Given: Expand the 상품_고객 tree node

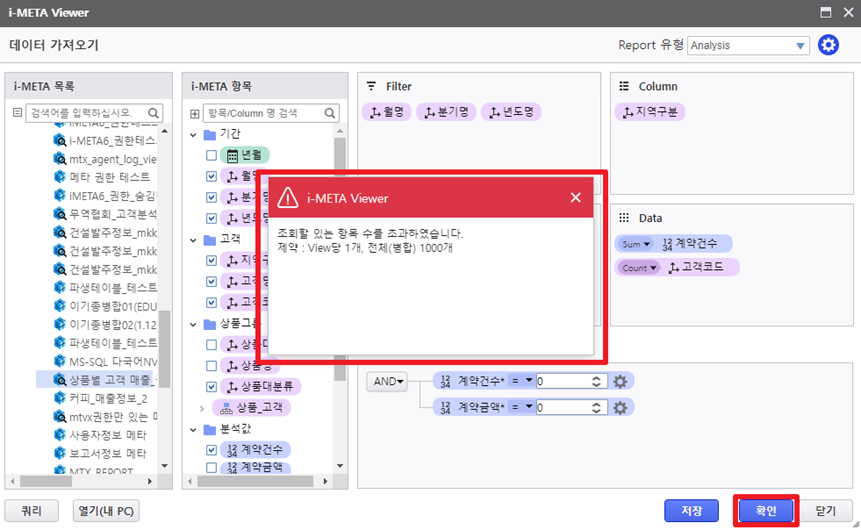Looking at the screenshot, I should [203, 408].
